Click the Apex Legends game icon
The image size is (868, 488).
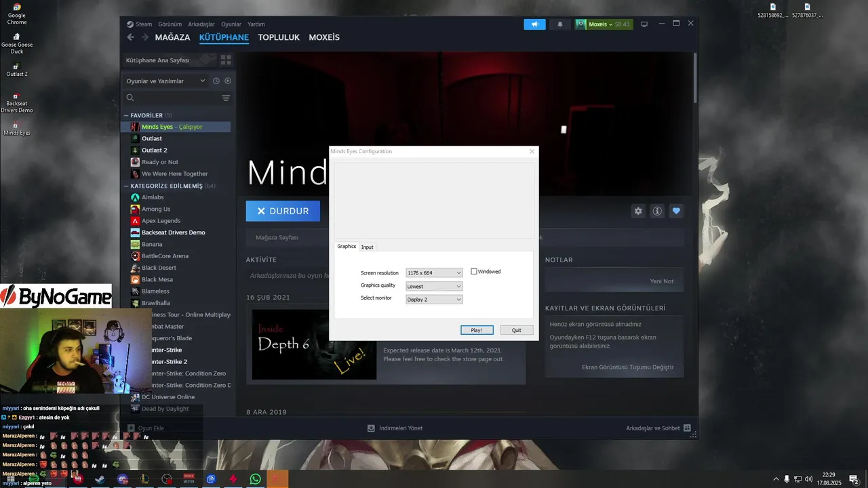pos(136,220)
